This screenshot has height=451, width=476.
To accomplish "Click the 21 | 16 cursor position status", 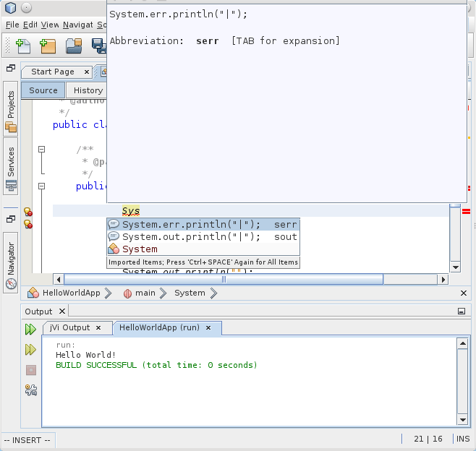I will point(428,439).
